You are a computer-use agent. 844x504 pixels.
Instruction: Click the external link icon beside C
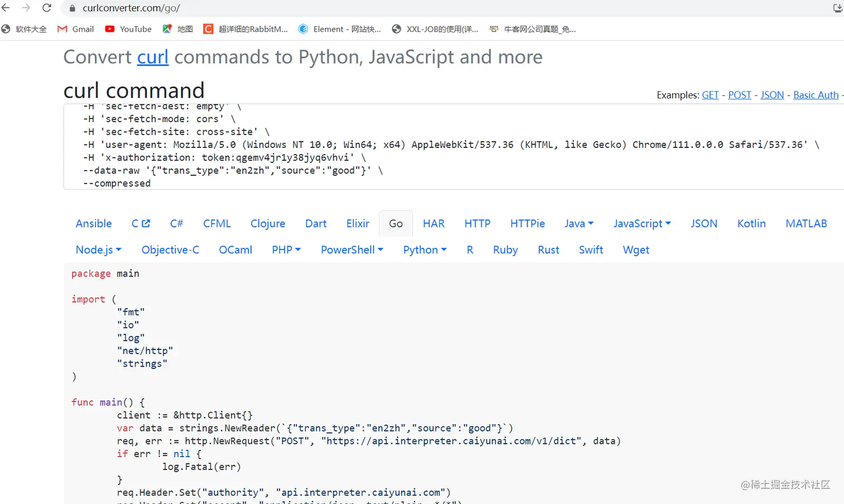point(146,223)
